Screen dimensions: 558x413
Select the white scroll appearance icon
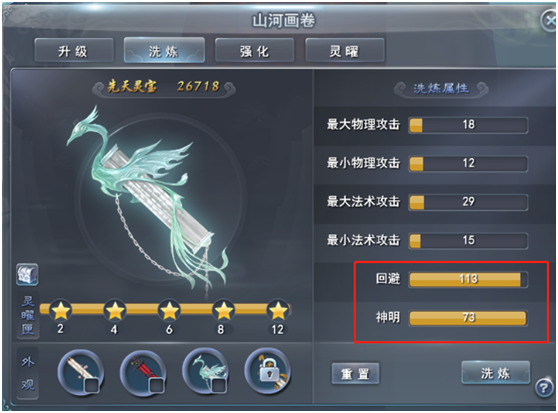point(81,372)
